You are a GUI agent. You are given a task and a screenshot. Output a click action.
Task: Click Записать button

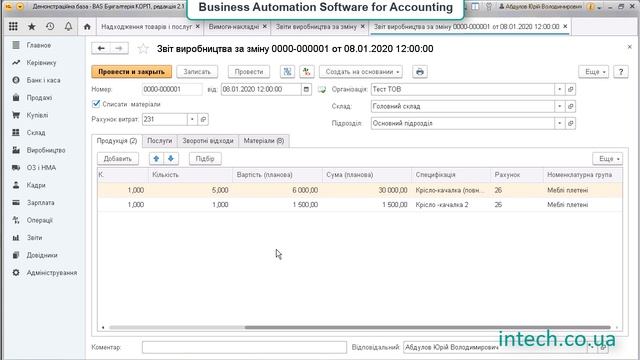[x=197, y=72]
